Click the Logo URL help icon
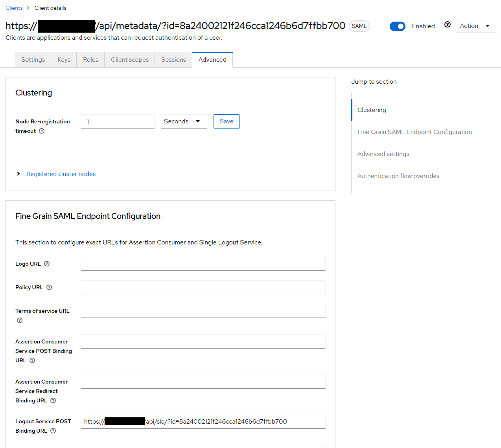The width and height of the screenshot is (501, 448). click(x=47, y=264)
